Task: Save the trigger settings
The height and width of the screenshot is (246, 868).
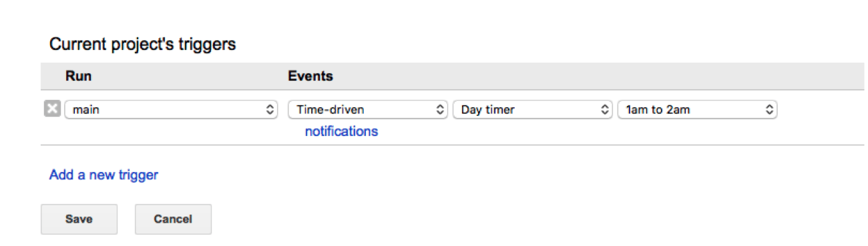Action: click(79, 219)
